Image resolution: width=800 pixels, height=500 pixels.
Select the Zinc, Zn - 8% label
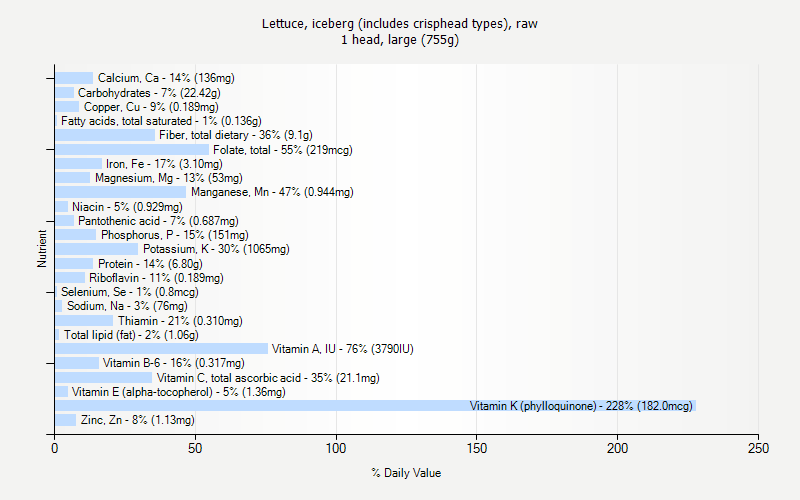click(x=137, y=420)
